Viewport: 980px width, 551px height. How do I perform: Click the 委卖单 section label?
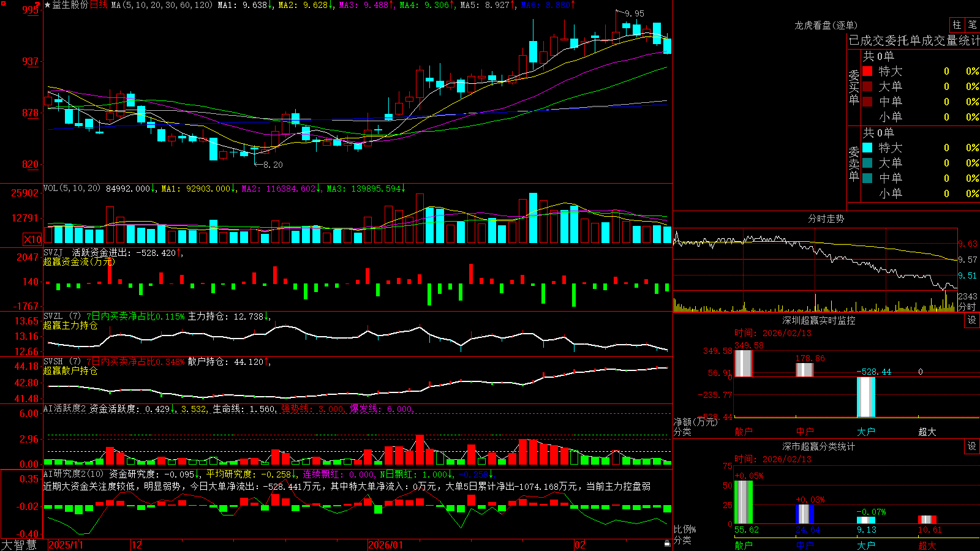coord(854,164)
